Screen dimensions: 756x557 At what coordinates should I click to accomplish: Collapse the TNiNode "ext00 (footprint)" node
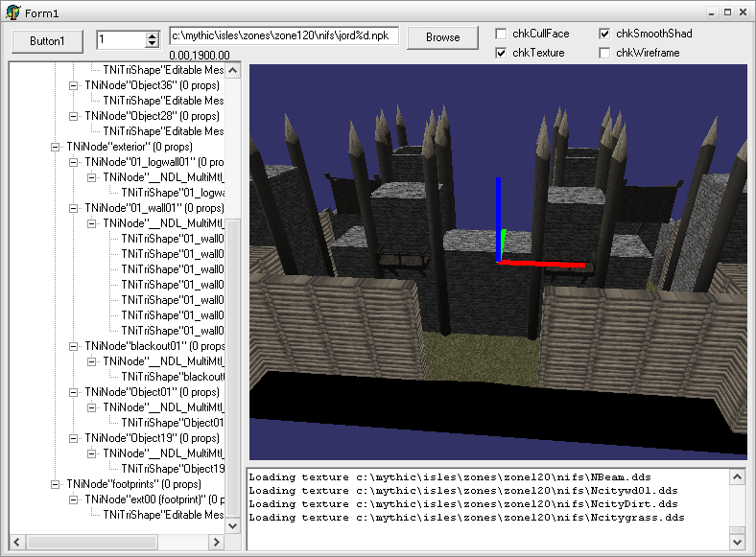(x=73, y=500)
